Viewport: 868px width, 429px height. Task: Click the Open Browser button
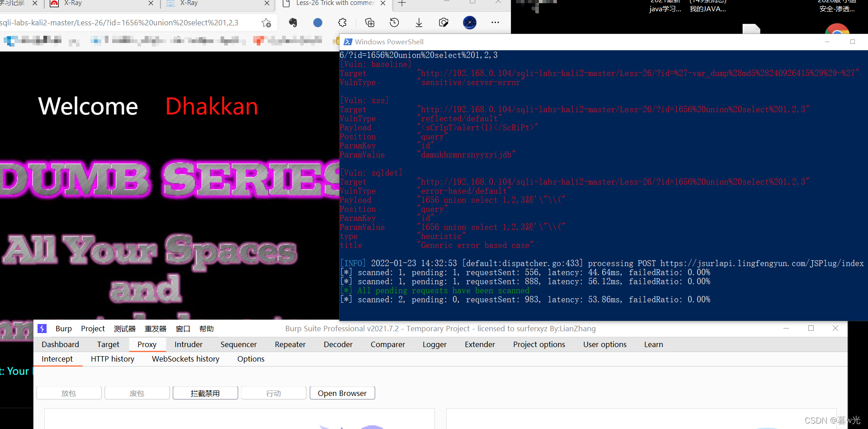(342, 393)
